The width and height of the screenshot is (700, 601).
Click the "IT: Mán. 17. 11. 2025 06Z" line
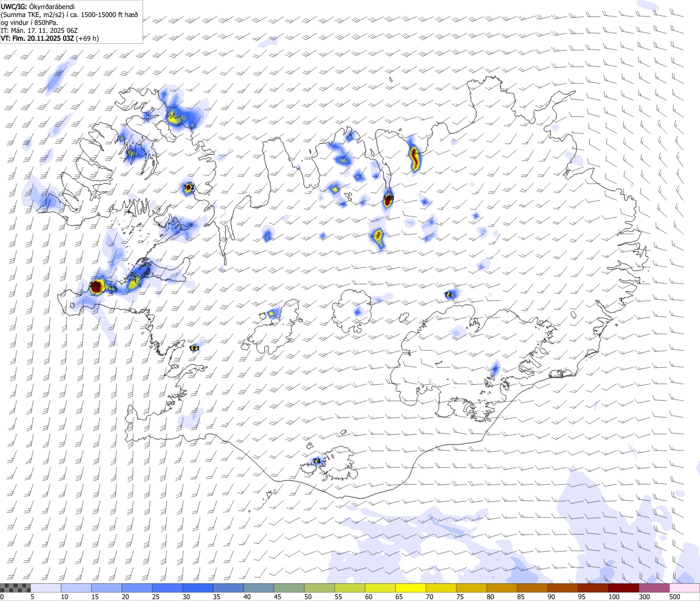[40, 31]
